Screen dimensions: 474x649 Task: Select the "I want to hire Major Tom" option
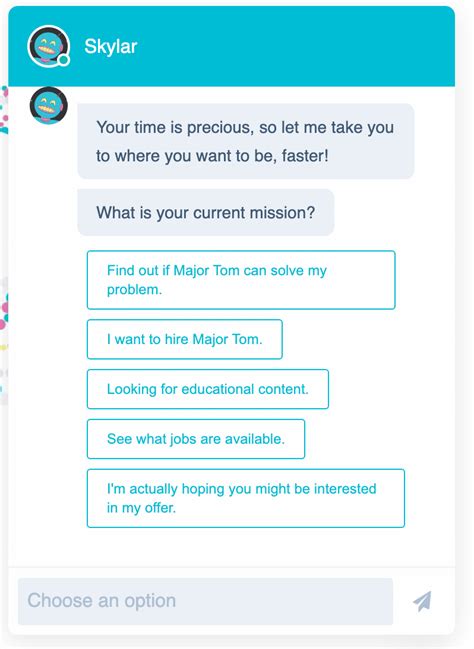185,339
